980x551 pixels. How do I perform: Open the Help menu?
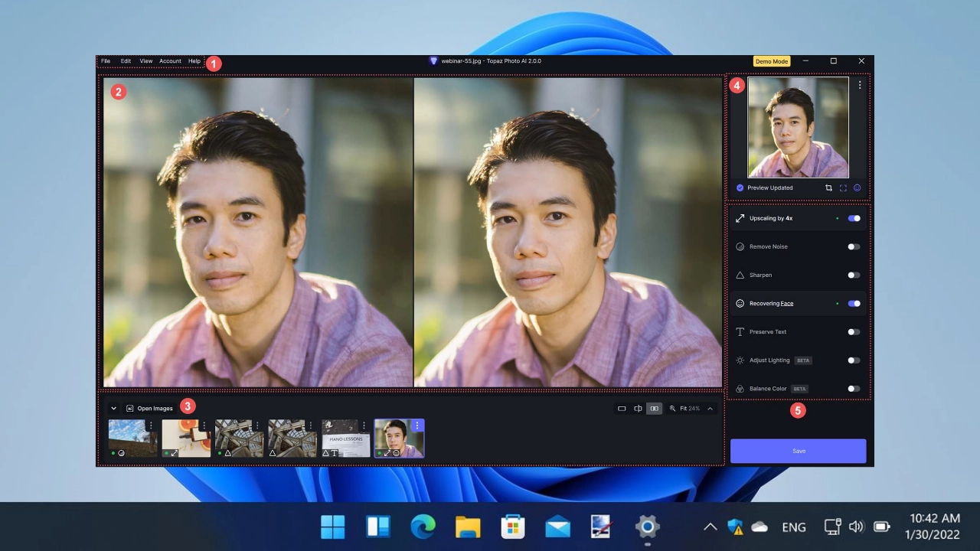(194, 61)
